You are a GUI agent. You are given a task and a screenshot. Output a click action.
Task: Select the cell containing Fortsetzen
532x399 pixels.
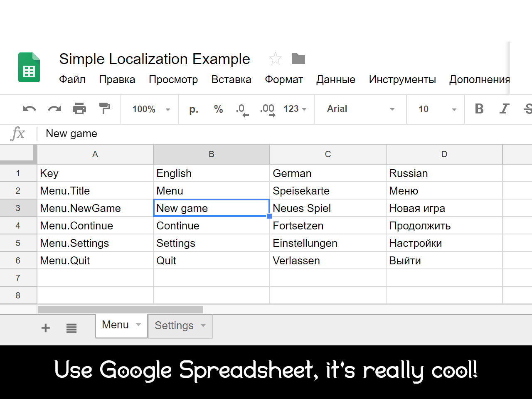[328, 226]
